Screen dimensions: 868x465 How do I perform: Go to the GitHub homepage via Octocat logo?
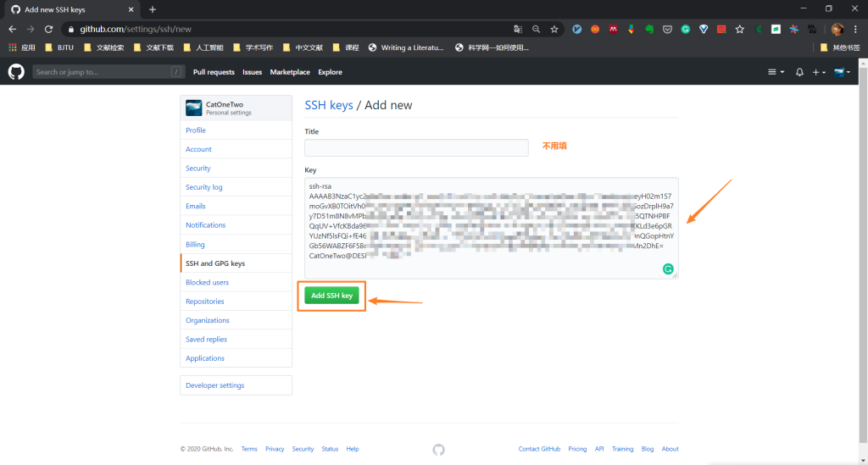tap(16, 72)
